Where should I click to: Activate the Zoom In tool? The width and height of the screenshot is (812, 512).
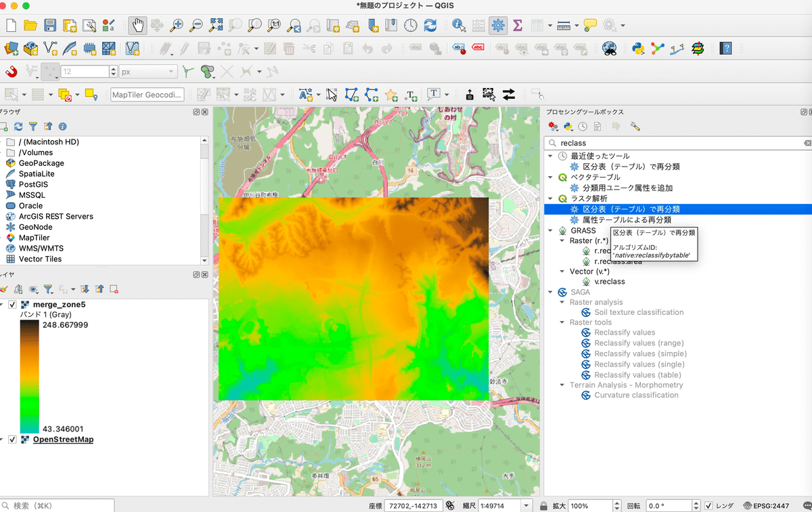pos(177,25)
